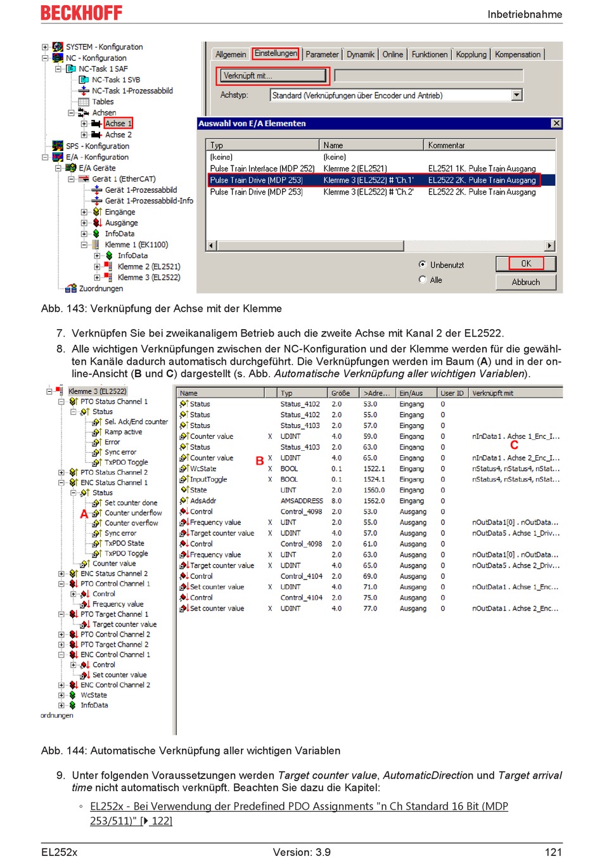
Task: Click the Sel. Ack/End counter variable icon
Action: [x=97, y=422]
